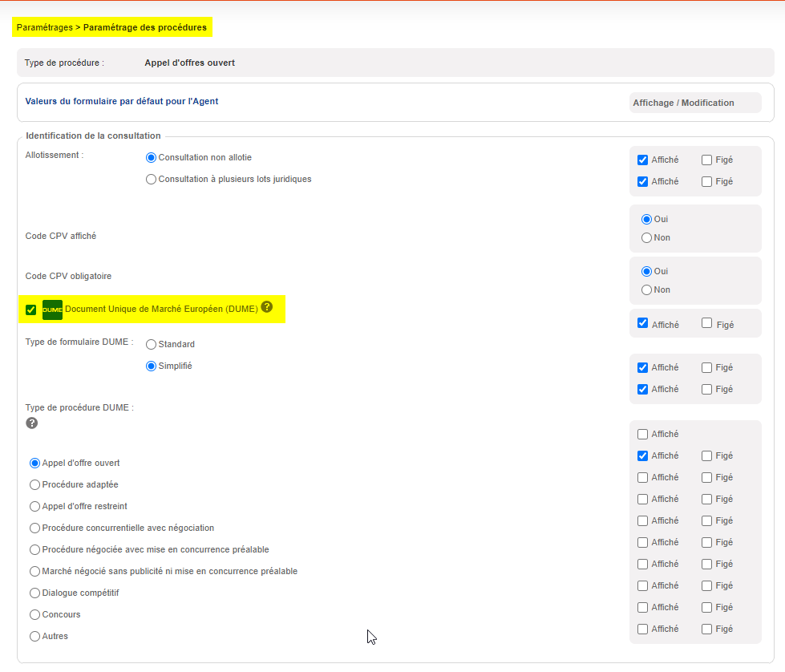
Task: Select Consultation à plusieurs lots juridiques
Action: (x=151, y=180)
